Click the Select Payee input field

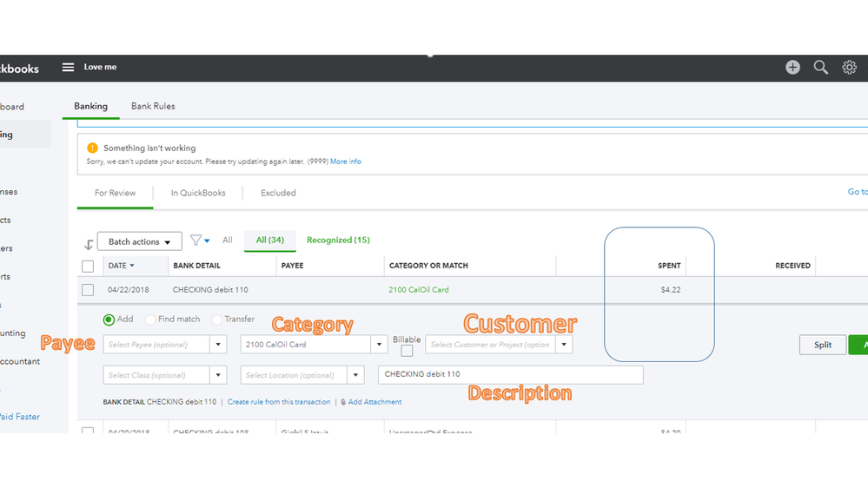point(156,345)
